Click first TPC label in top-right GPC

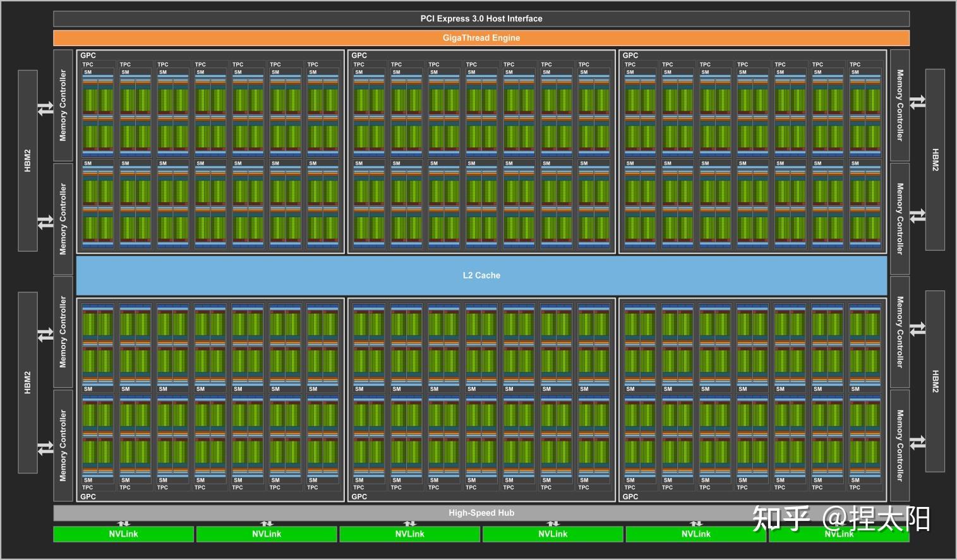tap(630, 64)
